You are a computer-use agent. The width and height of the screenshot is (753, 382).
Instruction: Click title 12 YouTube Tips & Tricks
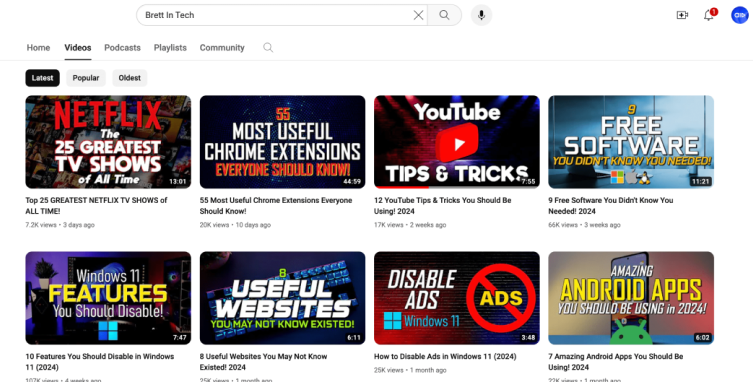[442, 206]
